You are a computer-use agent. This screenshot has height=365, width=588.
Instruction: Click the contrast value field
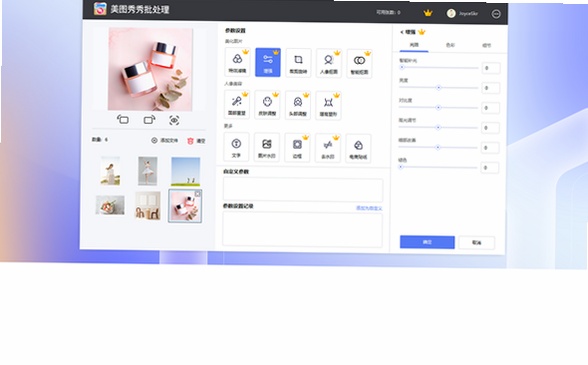coord(490,108)
